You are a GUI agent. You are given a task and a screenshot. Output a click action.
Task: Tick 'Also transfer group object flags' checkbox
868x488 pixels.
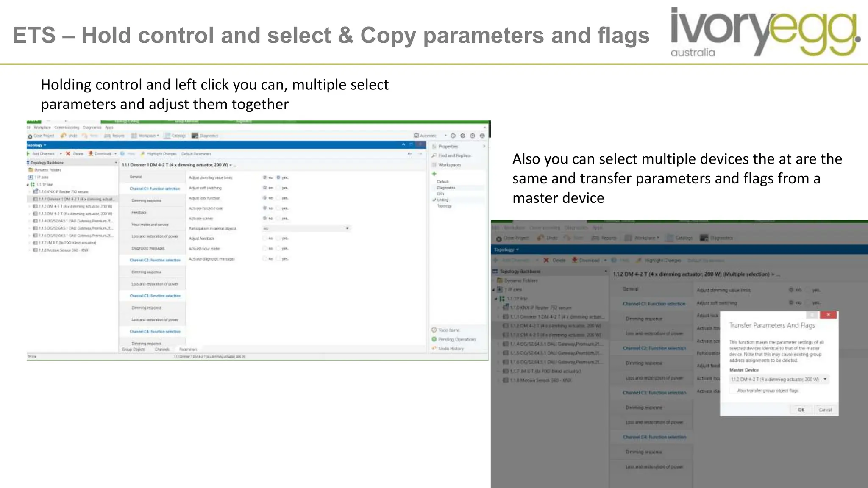[732, 391]
